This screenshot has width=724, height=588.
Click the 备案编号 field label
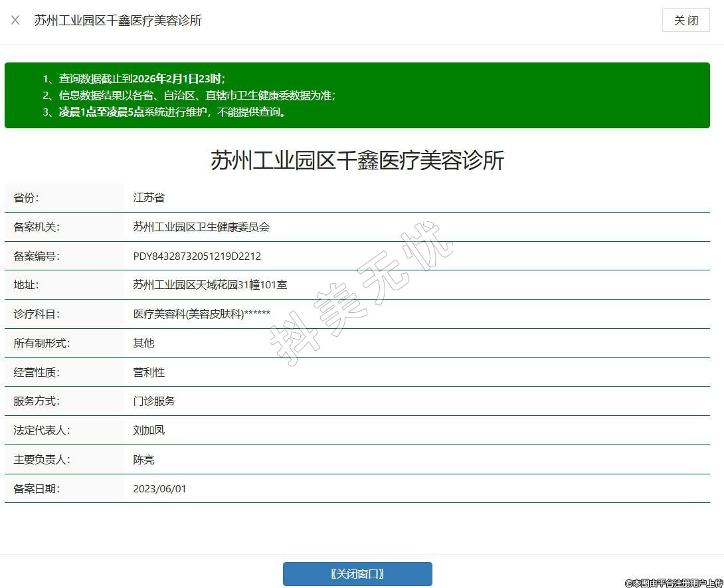click(x=37, y=256)
